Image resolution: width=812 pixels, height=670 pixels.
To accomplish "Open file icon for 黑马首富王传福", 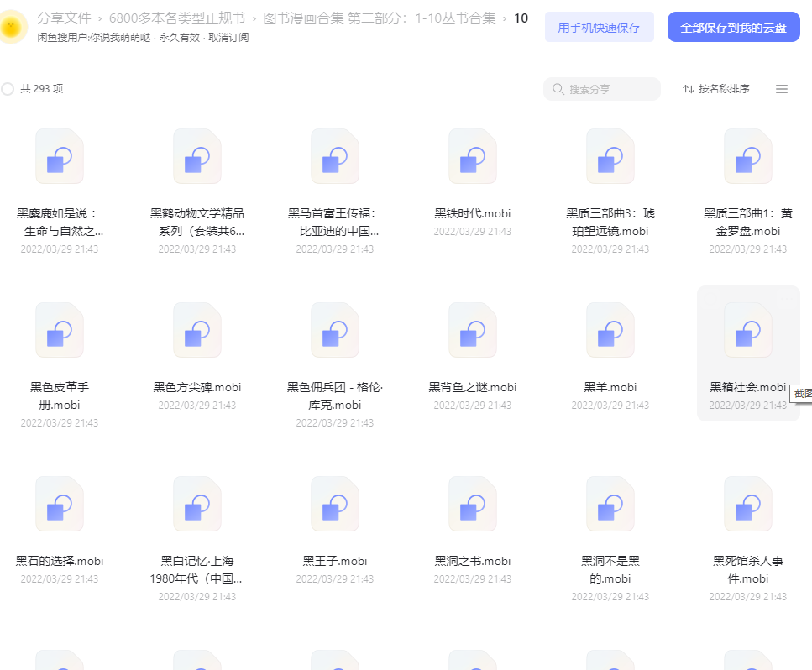I will [335, 156].
